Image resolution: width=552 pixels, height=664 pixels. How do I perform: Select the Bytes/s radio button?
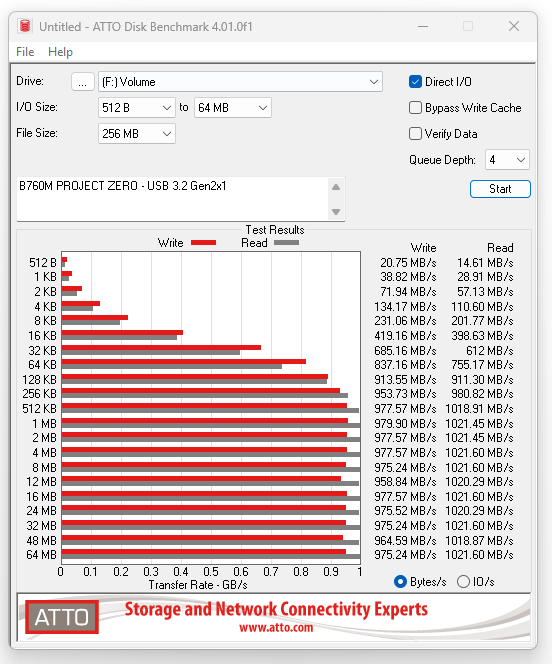coord(400,581)
